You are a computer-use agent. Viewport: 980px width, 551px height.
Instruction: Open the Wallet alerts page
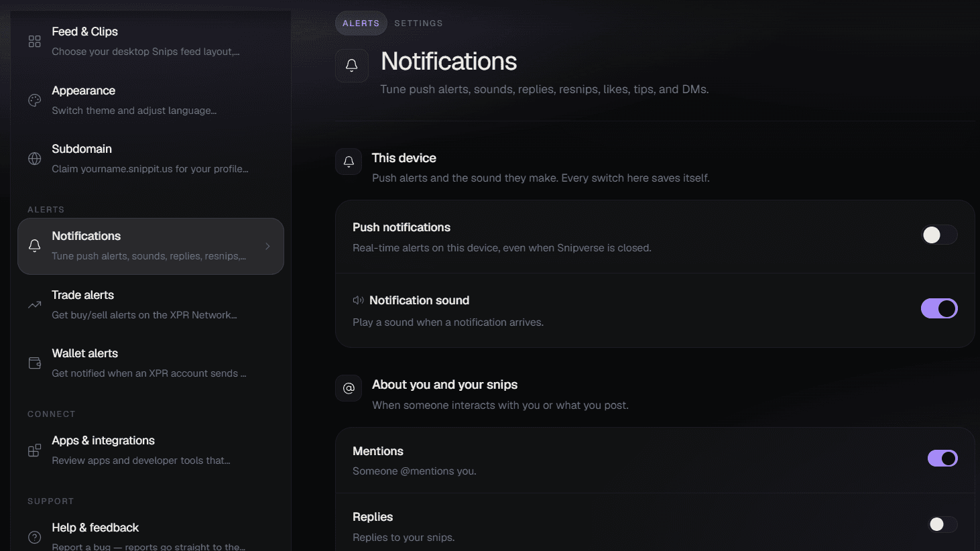[x=151, y=363]
